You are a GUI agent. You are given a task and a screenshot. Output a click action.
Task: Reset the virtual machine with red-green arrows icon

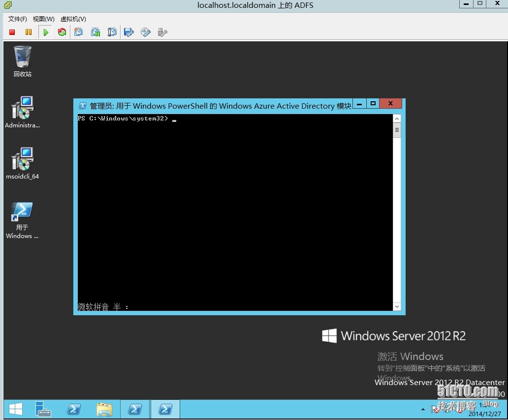(62, 32)
